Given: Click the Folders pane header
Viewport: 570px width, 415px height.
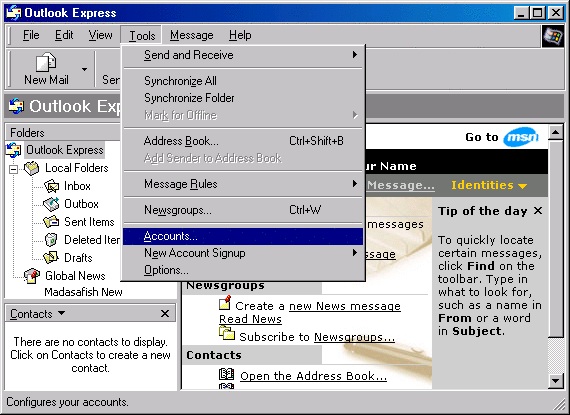Looking at the screenshot, I should (x=63, y=132).
